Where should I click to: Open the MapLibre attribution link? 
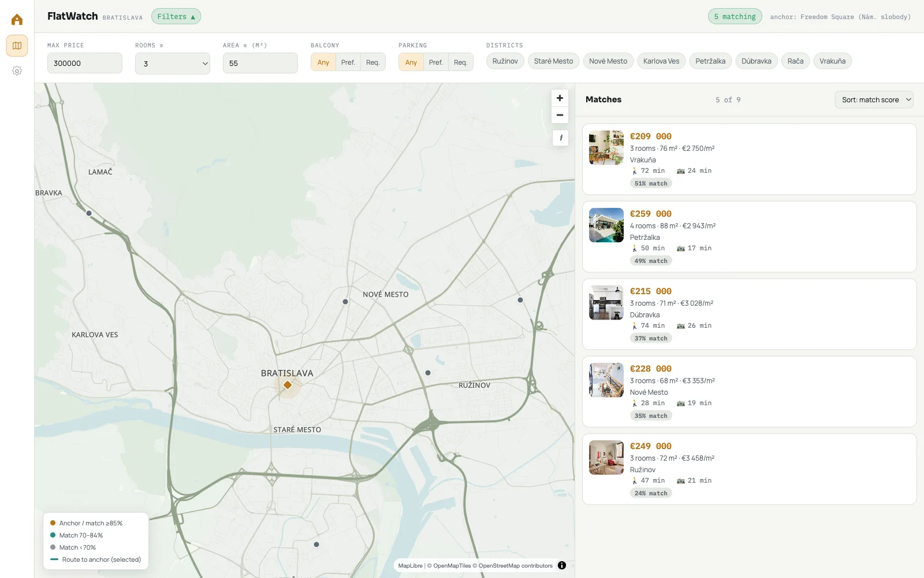click(x=410, y=566)
